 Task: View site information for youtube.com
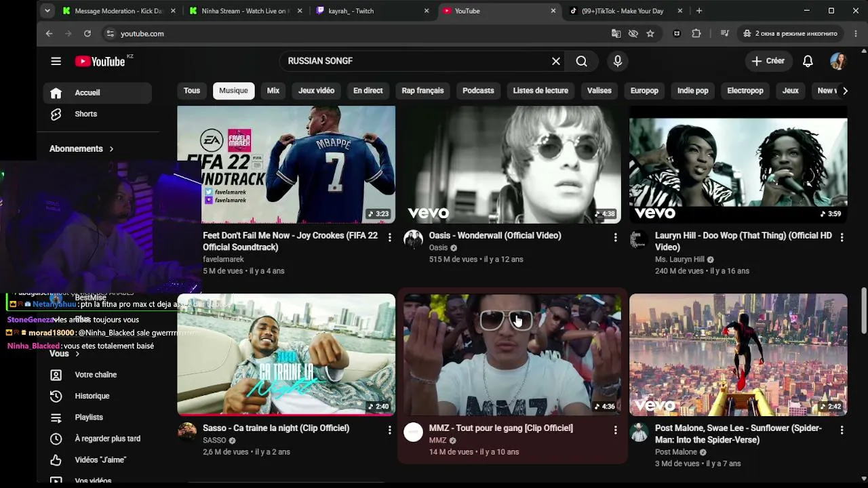[x=111, y=33]
